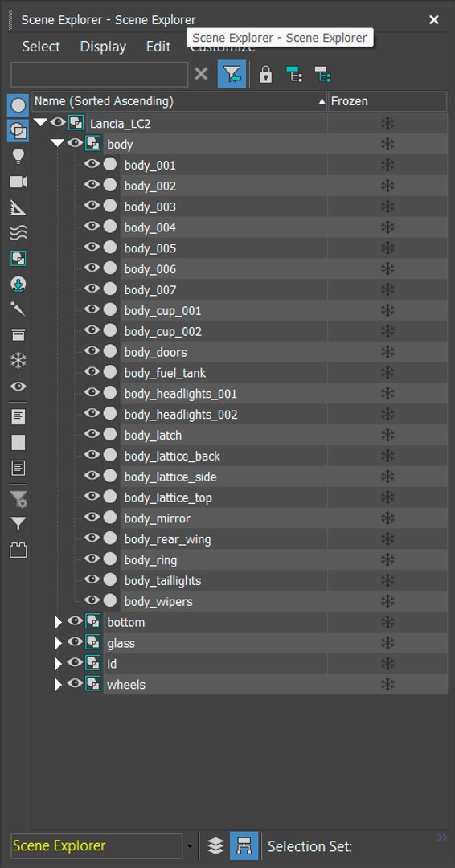
Task: Clear the search field with X icon
Action: (x=202, y=74)
